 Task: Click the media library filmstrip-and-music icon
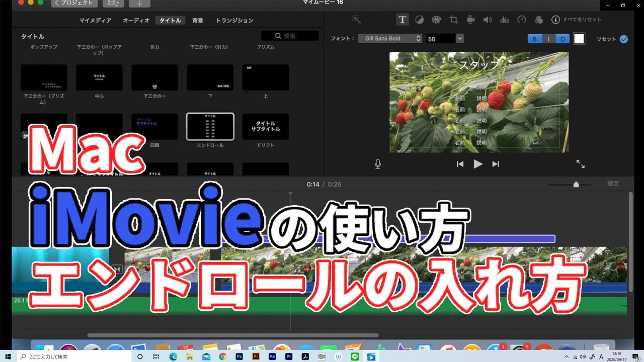tap(113, 4)
